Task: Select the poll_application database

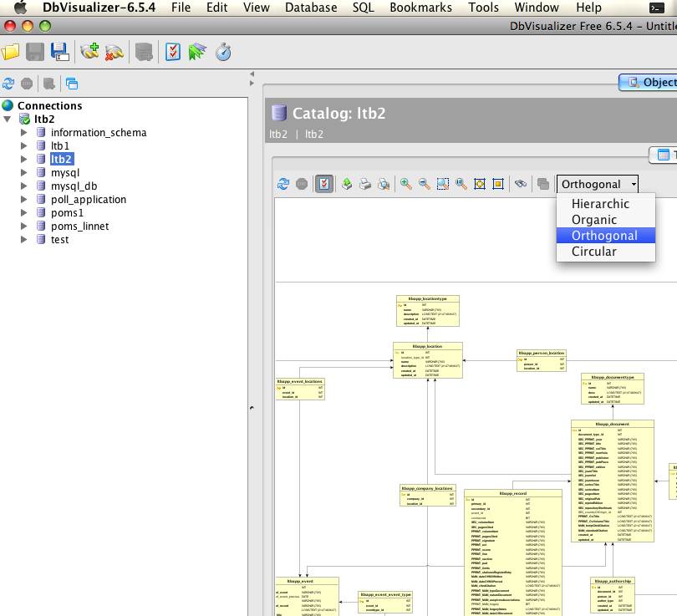Action: pyautogui.click(x=89, y=200)
